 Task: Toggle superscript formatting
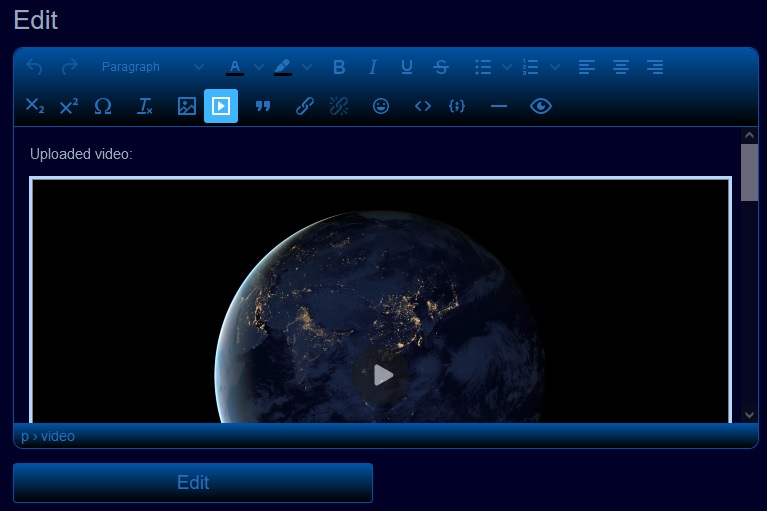(x=68, y=106)
